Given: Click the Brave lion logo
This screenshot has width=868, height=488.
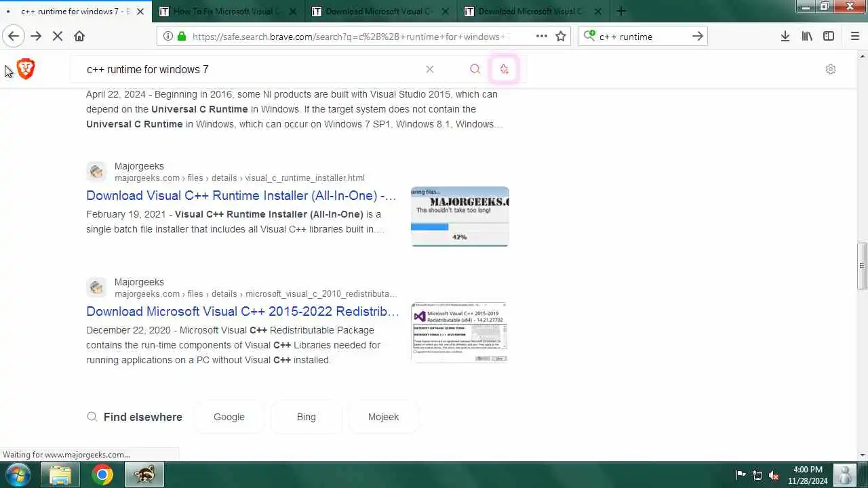Looking at the screenshot, I should pyautogui.click(x=26, y=68).
